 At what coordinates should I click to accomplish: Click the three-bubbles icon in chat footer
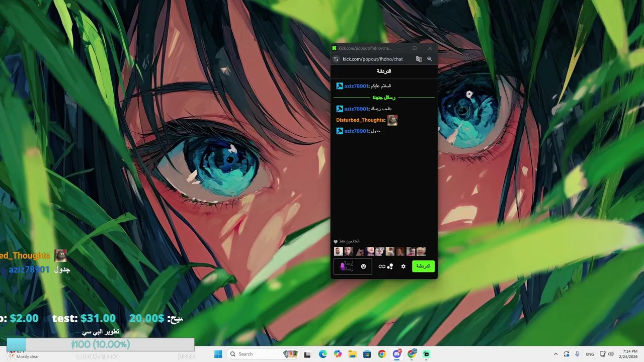390,266
